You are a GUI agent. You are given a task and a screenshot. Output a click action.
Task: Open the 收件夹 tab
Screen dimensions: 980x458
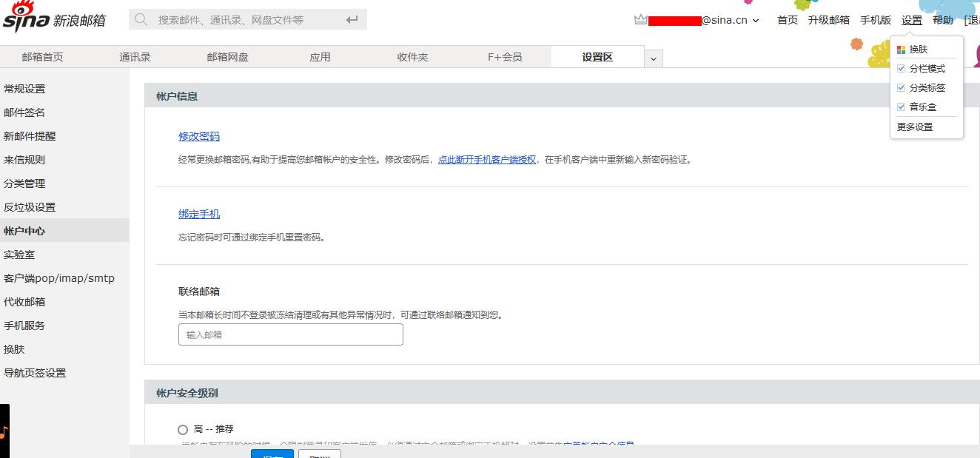[x=412, y=56]
